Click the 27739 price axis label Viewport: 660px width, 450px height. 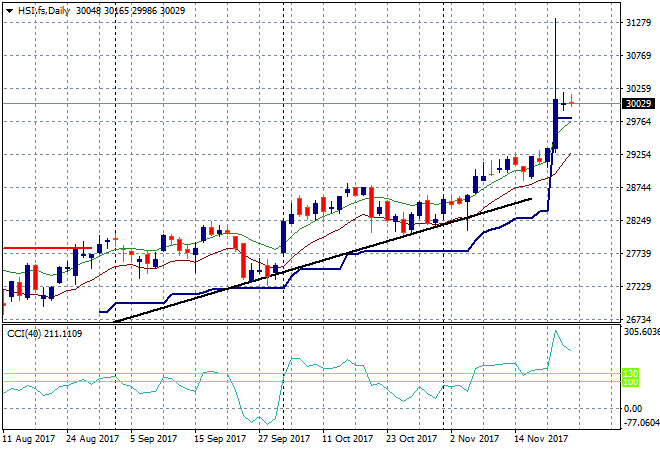coord(638,253)
